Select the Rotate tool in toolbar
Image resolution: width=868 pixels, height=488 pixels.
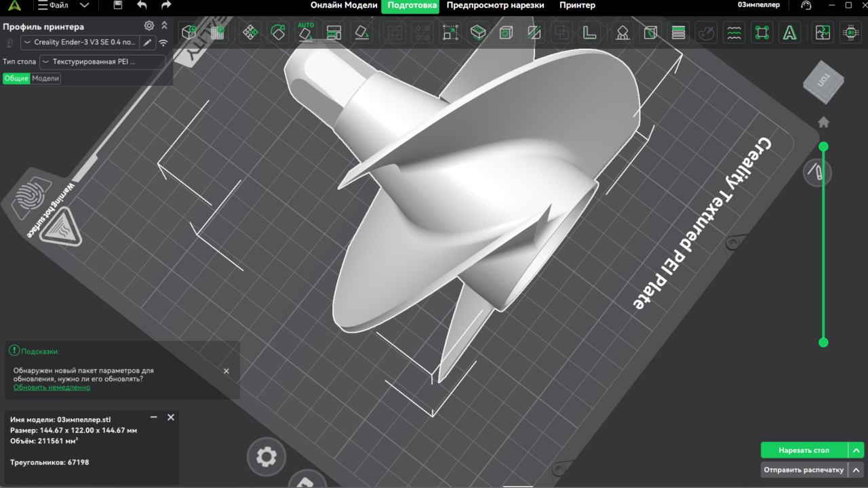coord(277,33)
